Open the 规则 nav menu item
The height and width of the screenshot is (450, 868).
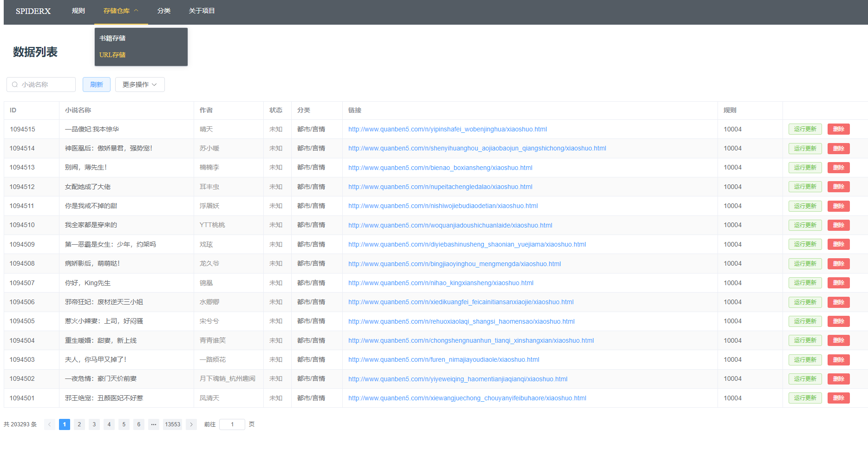pyautogui.click(x=78, y=11)
